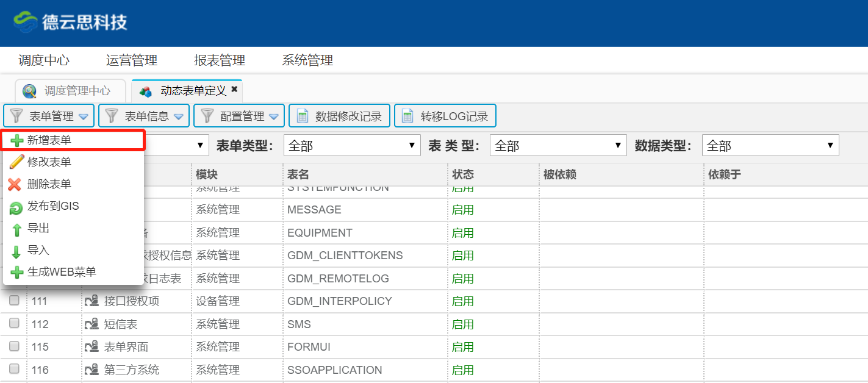Open the 系统管理 top menu
The height and width of the screenshot is (383, 868).
coord(307,60)
